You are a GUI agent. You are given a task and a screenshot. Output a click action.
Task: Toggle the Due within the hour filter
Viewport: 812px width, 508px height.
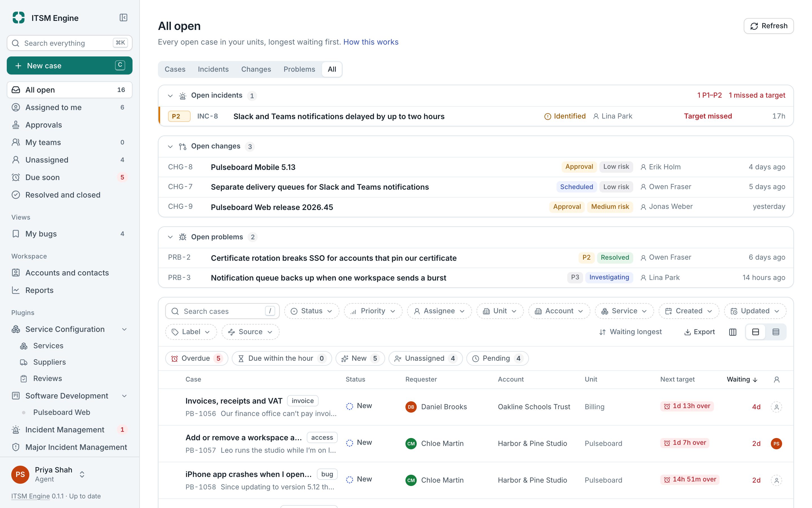pos(281,358)
